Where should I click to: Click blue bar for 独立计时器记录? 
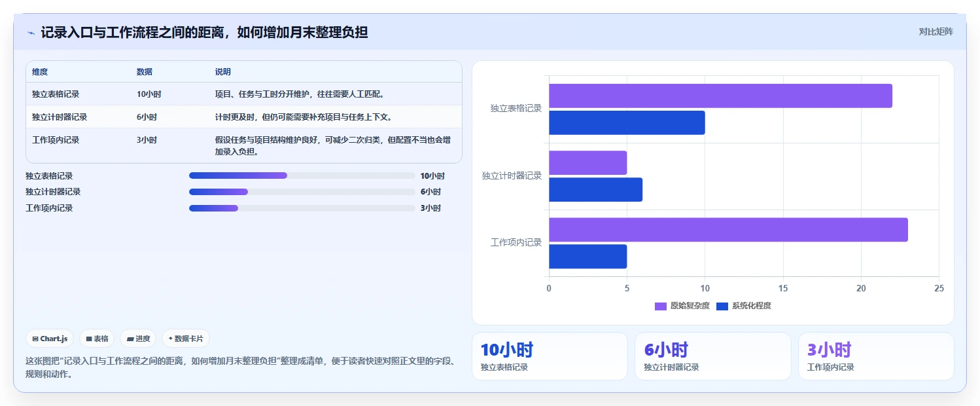click(x=595, y=190)
